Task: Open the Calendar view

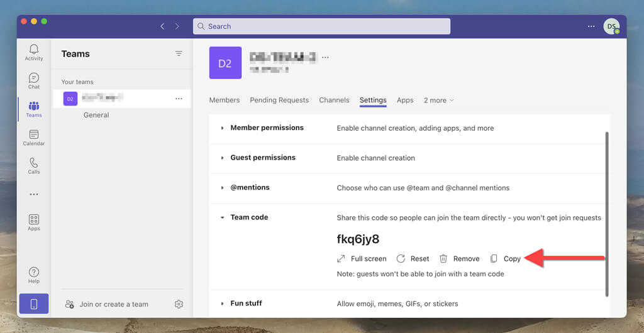Action: coord(34,138)
